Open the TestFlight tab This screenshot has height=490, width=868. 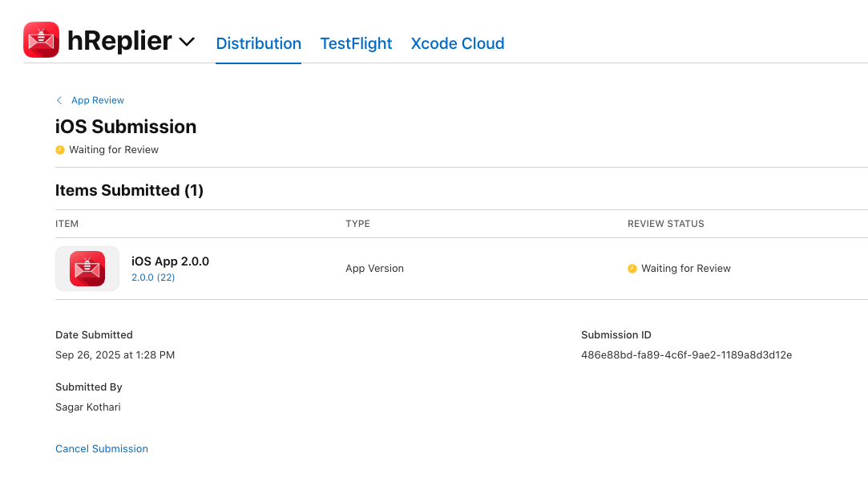tap(356, 44)
